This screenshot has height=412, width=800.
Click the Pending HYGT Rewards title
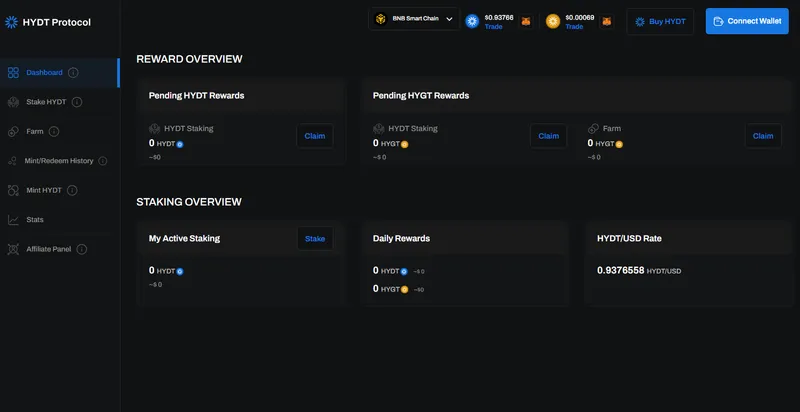coord(421,95)
